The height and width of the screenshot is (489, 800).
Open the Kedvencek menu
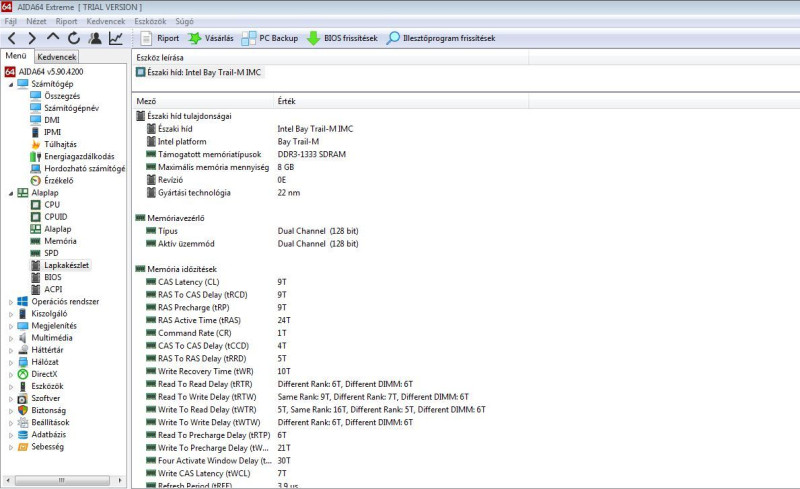(x=106, y=21)
